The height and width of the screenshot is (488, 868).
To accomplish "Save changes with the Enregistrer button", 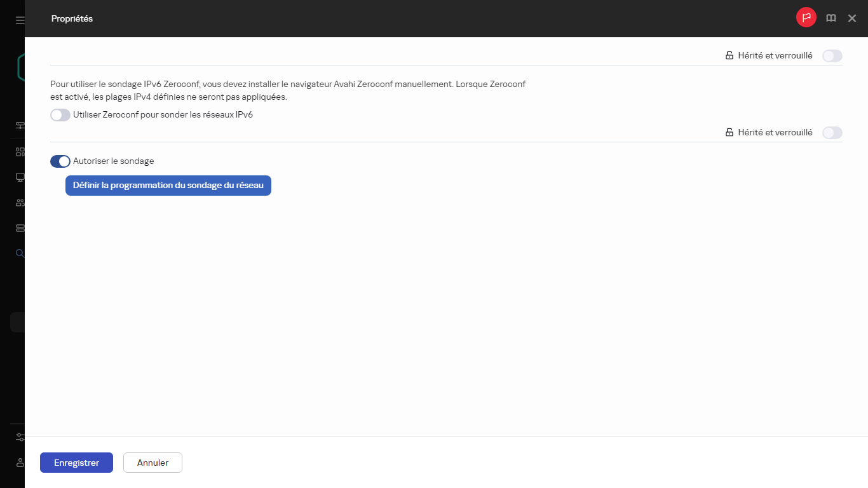I will (76, 463).
